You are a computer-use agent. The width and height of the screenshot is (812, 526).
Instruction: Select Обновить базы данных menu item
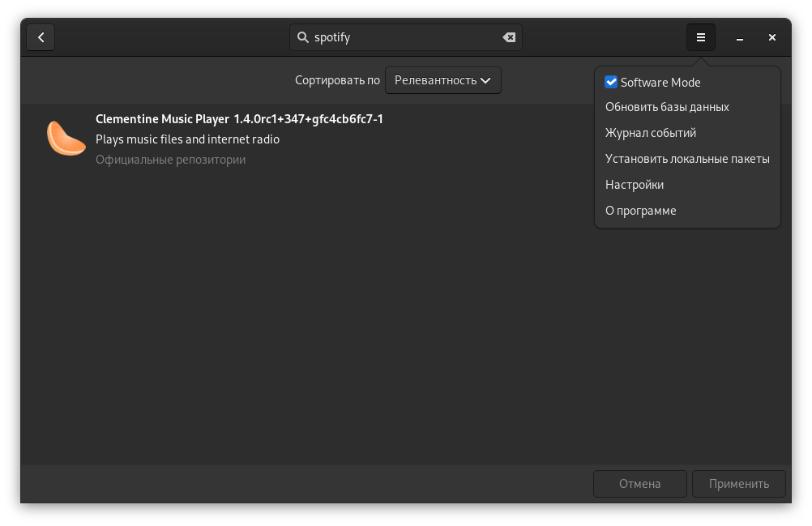[x=667, y=107]
